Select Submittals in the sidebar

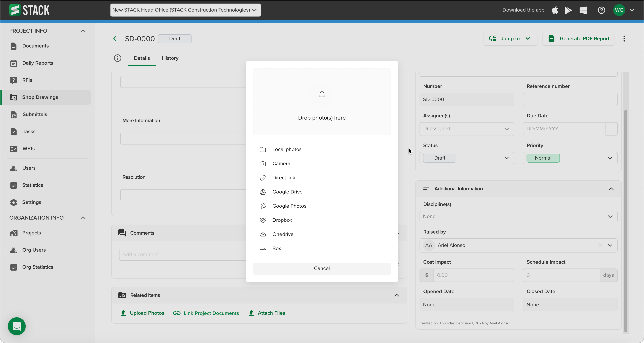(x=35, y=114)
